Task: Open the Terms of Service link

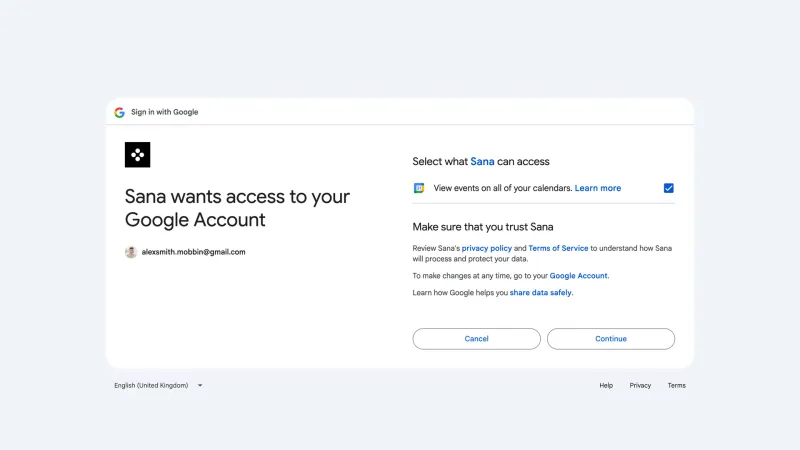Action: [x=558, y=248]
